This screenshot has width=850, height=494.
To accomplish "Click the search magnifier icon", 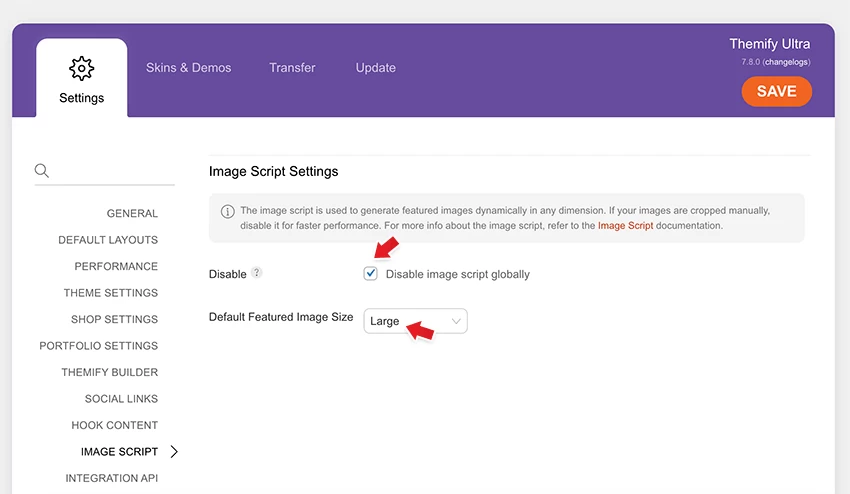I will (42, 171).
